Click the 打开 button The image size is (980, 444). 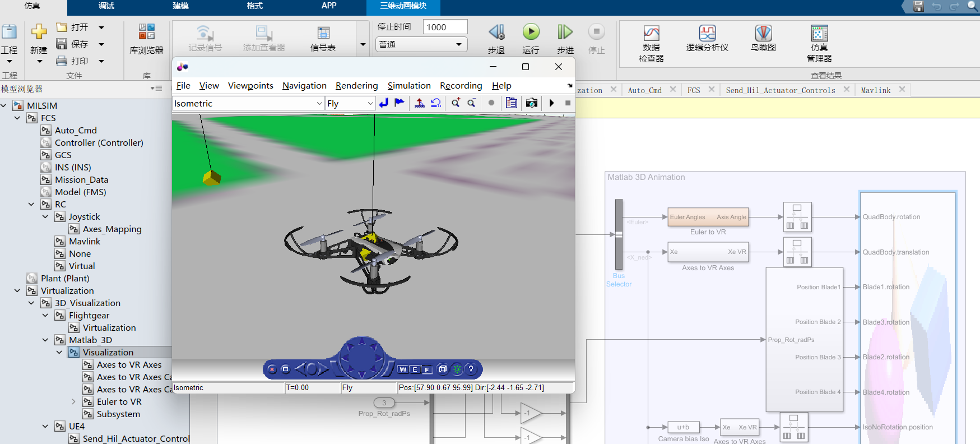pyautogui.click(x=73, y=27)
